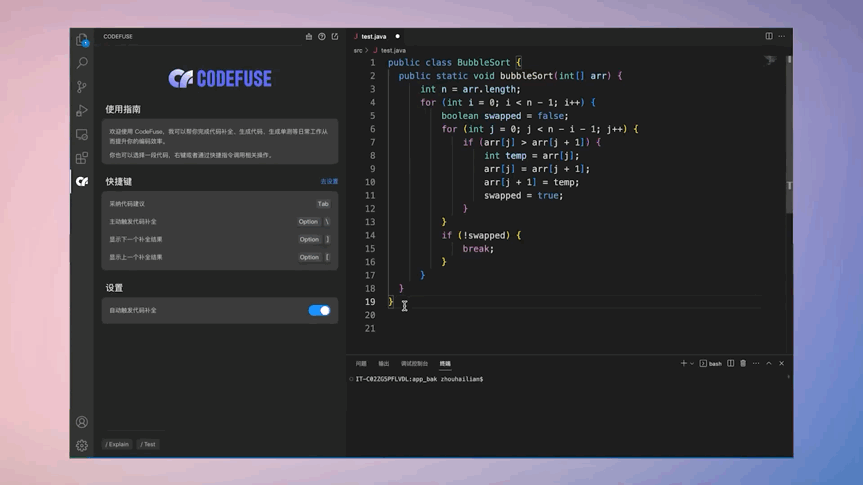Open the Source Control view
The height and width of the screenshot is (485, 863).
coord(82,86)
